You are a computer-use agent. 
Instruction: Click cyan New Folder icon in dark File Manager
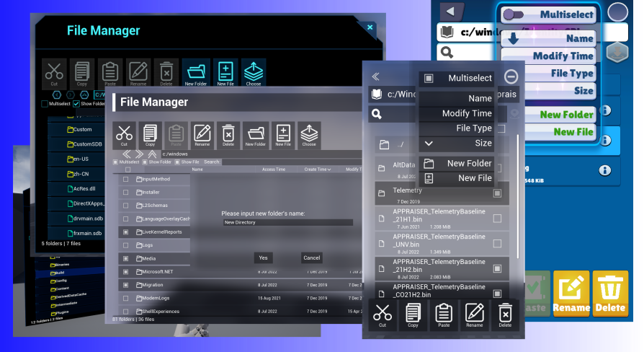pyautogui.click(x=196, y=73)
